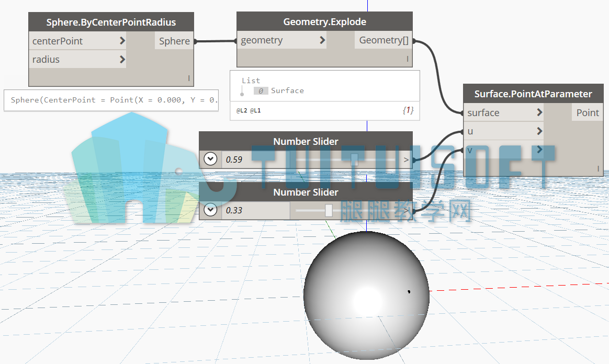Select the Sphere output port
This screenshot has width=609, height=364.
(x=174, y=41)
